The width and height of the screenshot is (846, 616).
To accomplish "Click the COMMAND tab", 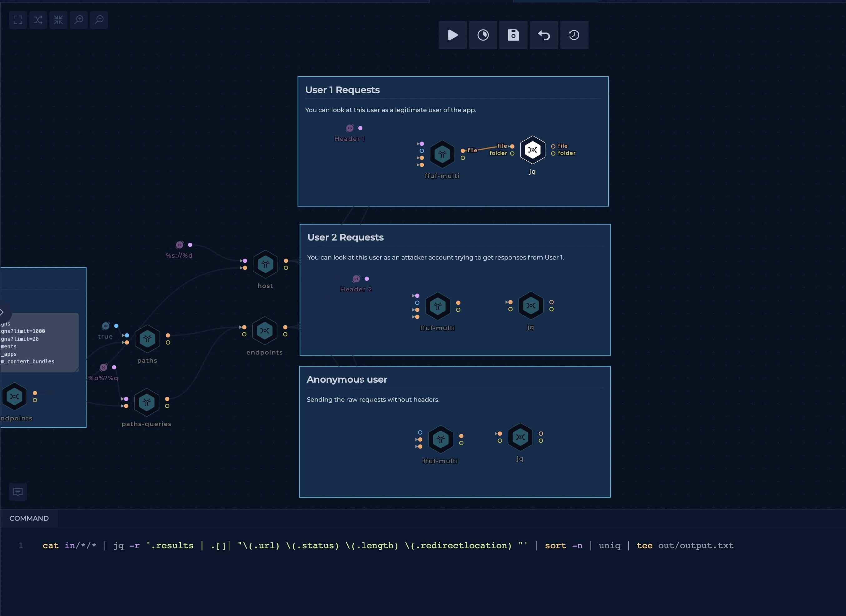I will (x=29, y=518).
